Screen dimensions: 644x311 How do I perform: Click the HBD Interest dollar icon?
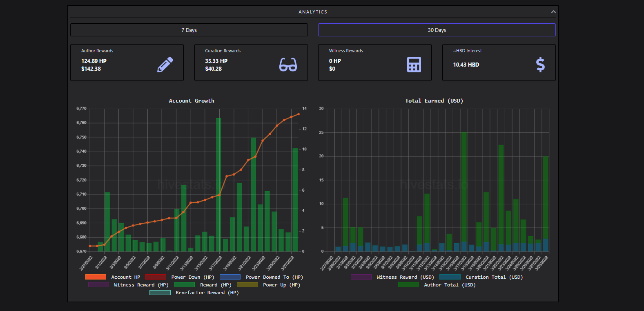540,65
